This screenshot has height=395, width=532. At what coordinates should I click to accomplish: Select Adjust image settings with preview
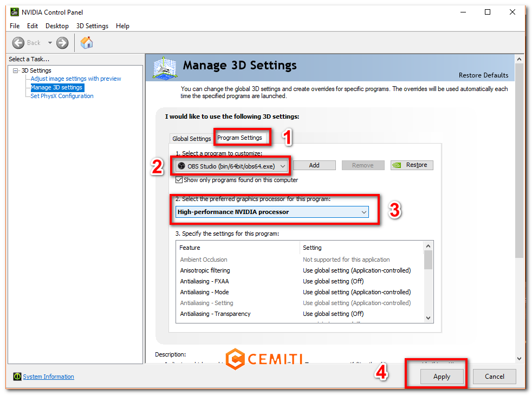76,79
